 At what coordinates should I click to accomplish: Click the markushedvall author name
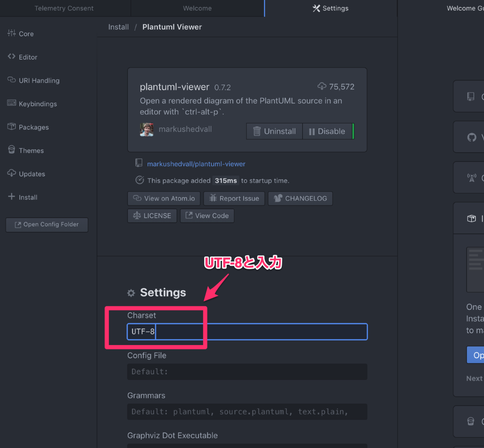(185, 129)
